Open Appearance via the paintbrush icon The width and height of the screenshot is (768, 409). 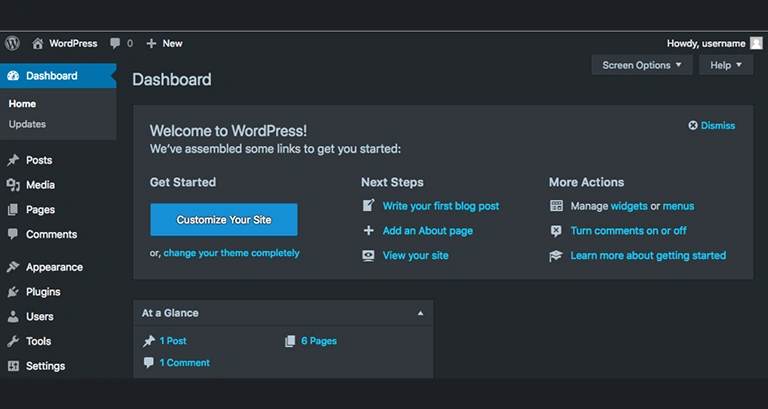pos(13,267)
